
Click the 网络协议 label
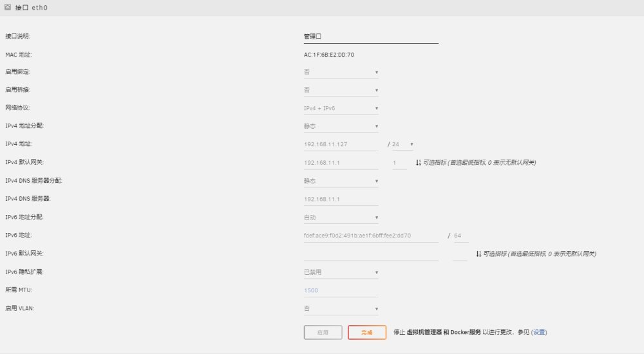pyautogui.click(x=17, y=107)
